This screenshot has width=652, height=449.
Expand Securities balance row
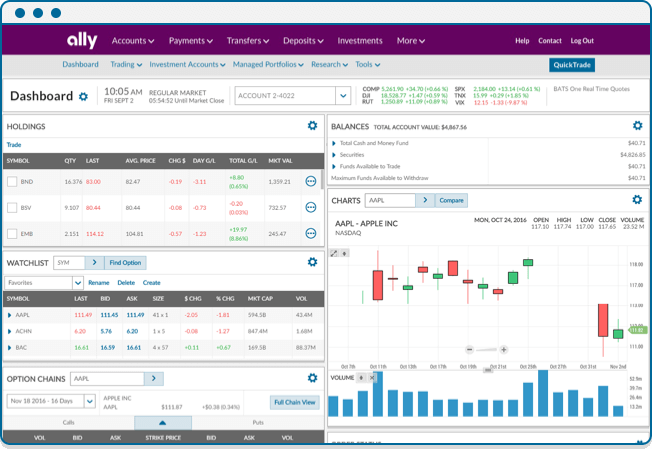pos(333,155)
